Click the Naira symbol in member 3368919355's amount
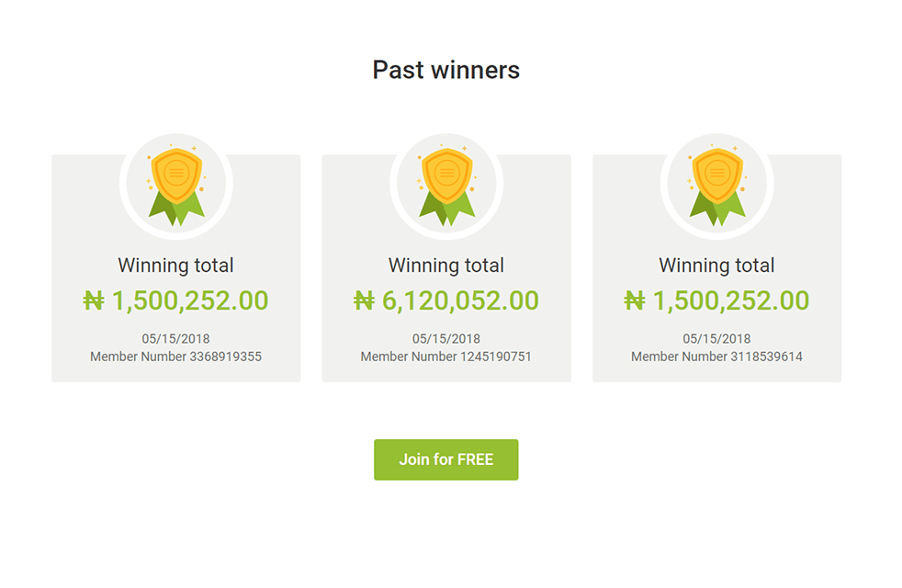Screen dimensions: 902x588 pyautogui.click(x=94, y=300)
